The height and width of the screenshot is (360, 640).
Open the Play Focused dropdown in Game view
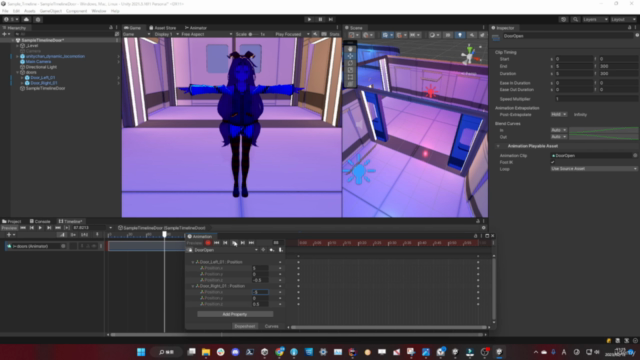pyautogui.click(x=292, y=34)
